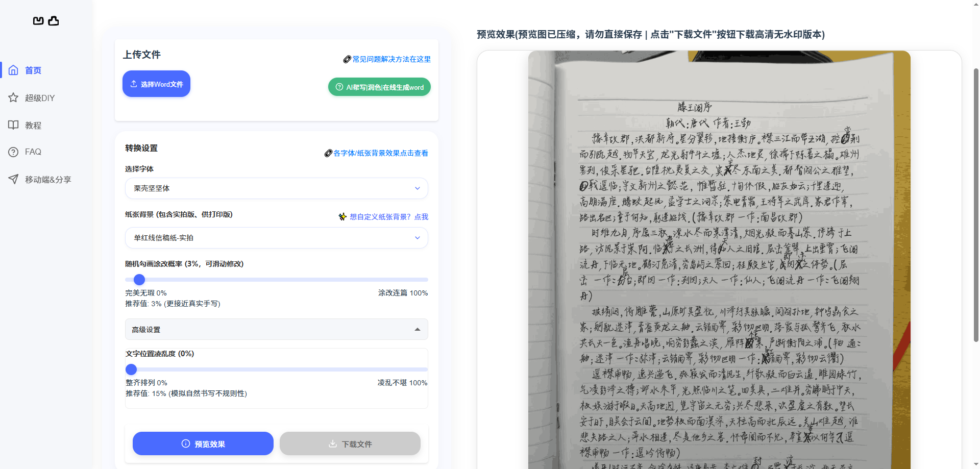The width and height of the screenshot is (980, 469).
Task: Click the paper plane share icon
Action: pyautogui.click(x=13, y=179)
